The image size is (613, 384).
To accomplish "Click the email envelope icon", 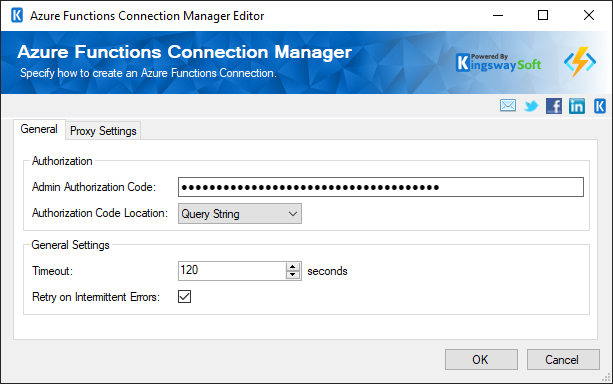I will coord(507,106).
